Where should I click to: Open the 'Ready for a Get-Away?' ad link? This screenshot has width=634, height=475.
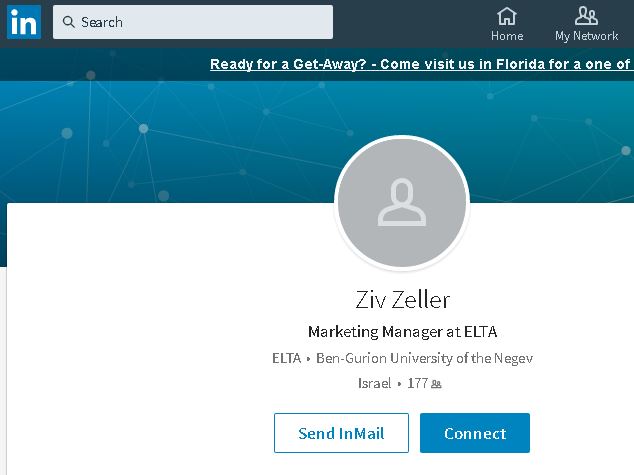(420, 65)
